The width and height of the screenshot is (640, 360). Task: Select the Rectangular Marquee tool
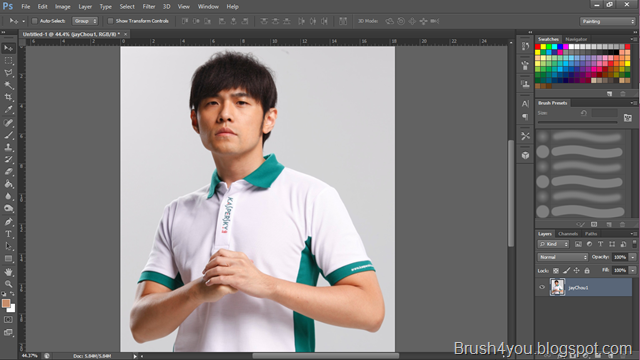click(8, 61)
